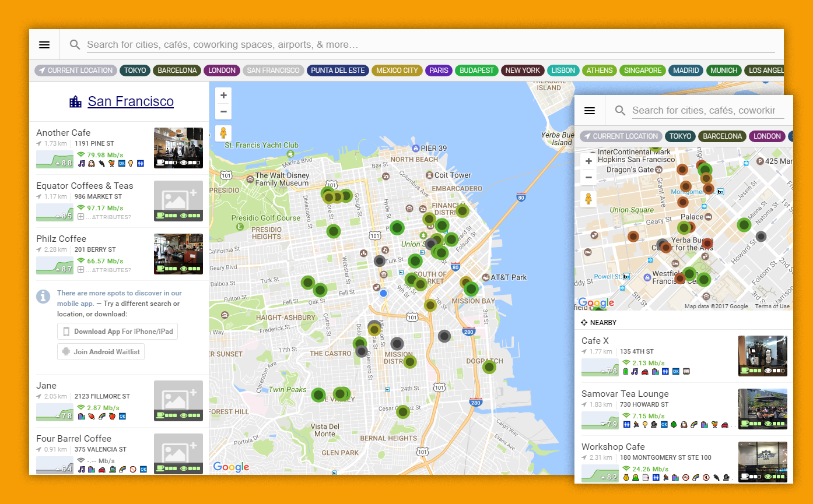Zoom in on the main map

pos(223,95)
